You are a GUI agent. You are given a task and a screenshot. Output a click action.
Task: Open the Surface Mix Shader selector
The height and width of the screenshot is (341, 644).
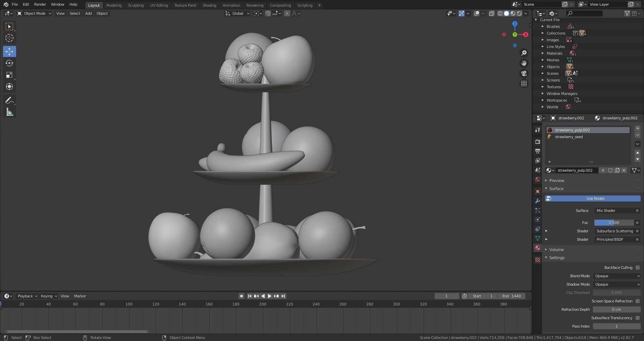point(617,211)
